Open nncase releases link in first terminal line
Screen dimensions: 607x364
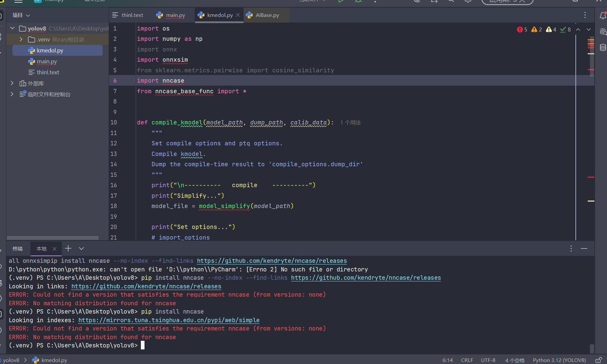[272, 261]
